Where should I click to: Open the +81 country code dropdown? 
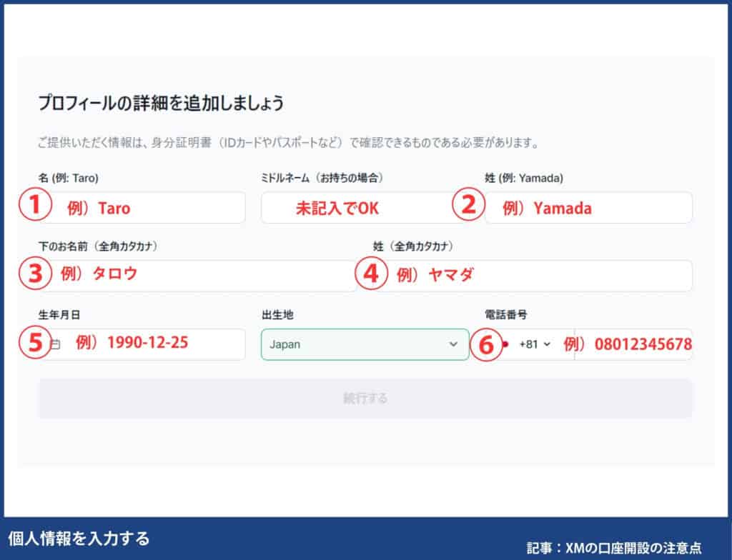(x=535, y=344)
